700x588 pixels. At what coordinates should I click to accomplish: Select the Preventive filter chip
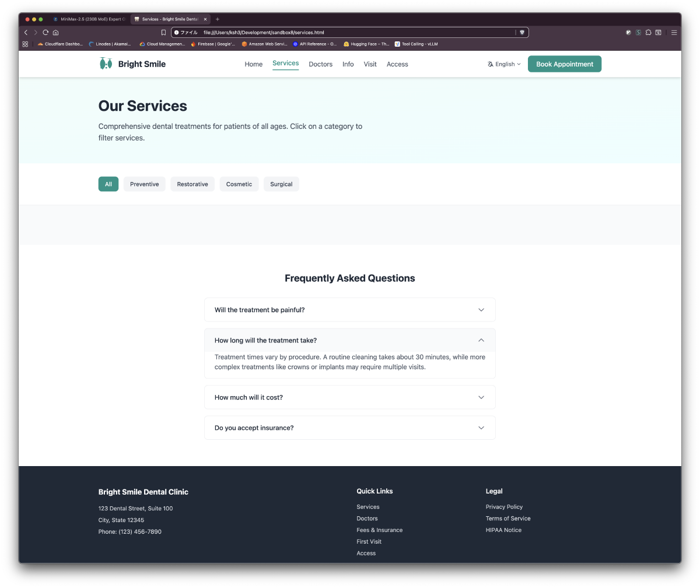click(x=144, y=184)
